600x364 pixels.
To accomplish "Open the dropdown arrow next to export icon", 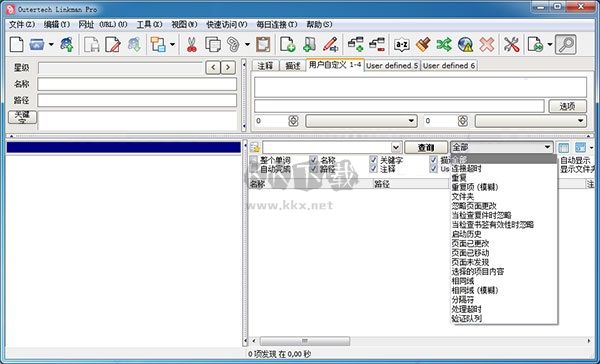I will (x=549, y=44).
